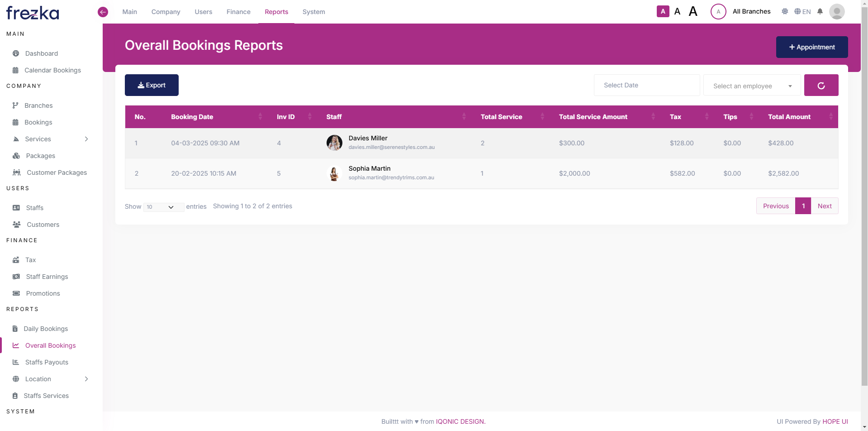Select Calendar Bookings in sidebar
Image resolution: width=868 pixels, height=431 pixels.
tap(52, 70)
